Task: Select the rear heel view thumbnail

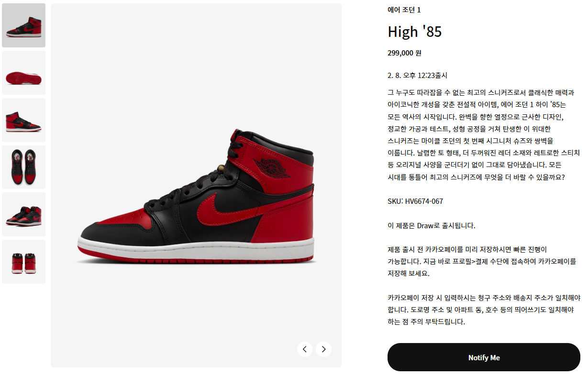Action: (23, 262)
